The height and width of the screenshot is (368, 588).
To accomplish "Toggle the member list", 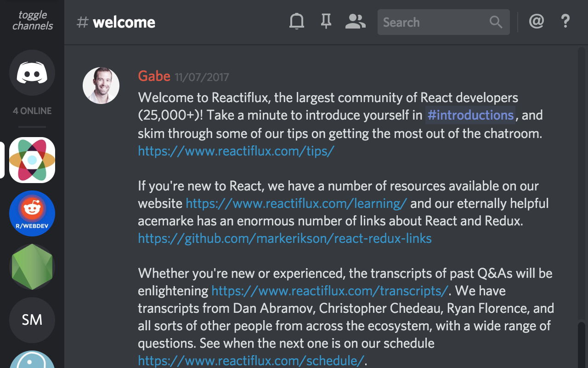I will tap(355, 22).
